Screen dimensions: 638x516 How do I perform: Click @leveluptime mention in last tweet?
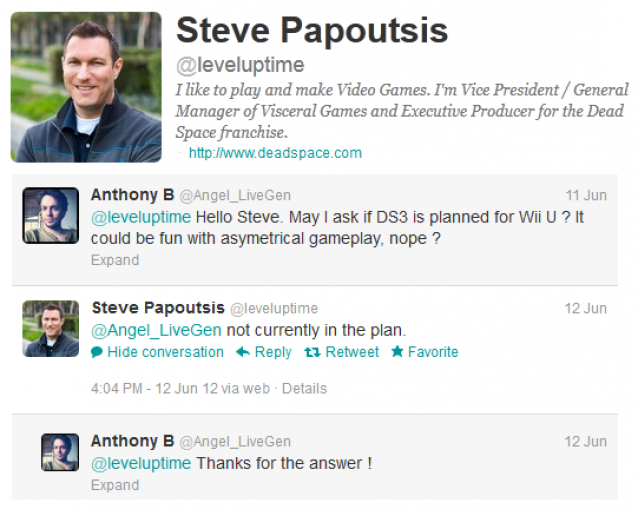click(141, 464)
